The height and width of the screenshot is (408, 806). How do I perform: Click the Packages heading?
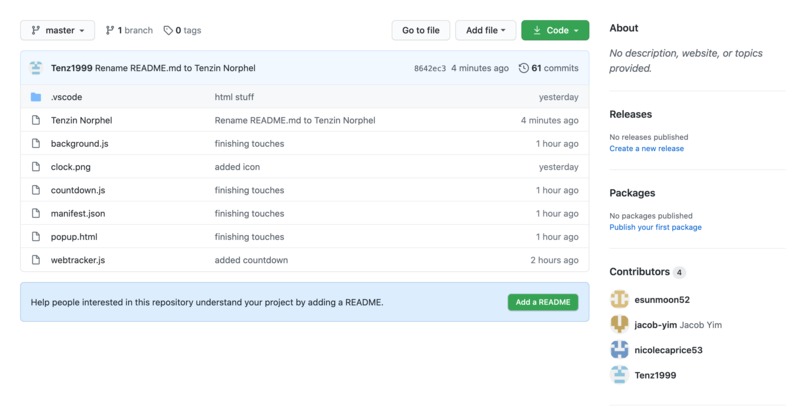(632, 193)
